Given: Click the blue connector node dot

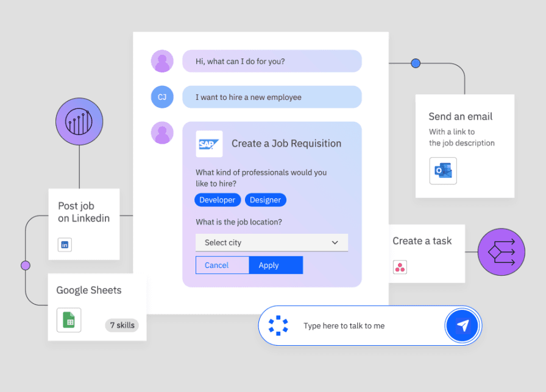Looking at the screenshot, I should [x=416, y=63].
